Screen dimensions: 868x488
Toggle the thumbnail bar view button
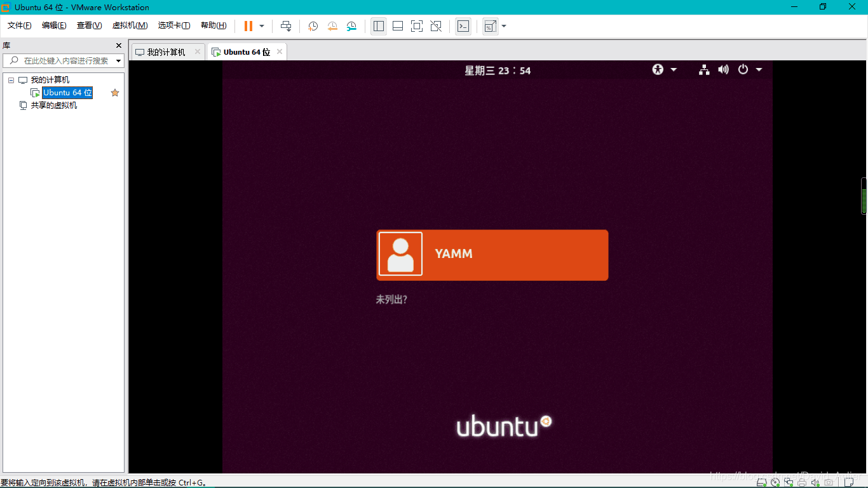pyautogui.click(x=398, y=26)
